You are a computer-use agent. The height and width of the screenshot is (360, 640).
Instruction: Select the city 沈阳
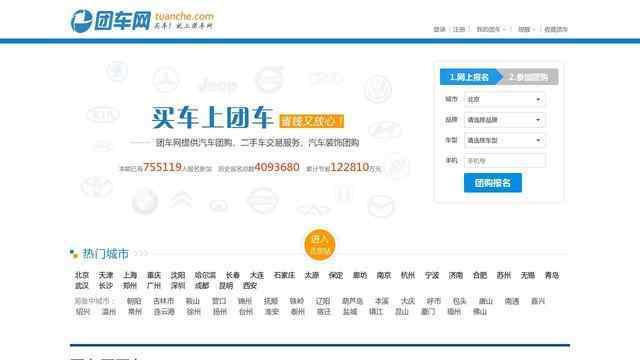pos(178,276)
